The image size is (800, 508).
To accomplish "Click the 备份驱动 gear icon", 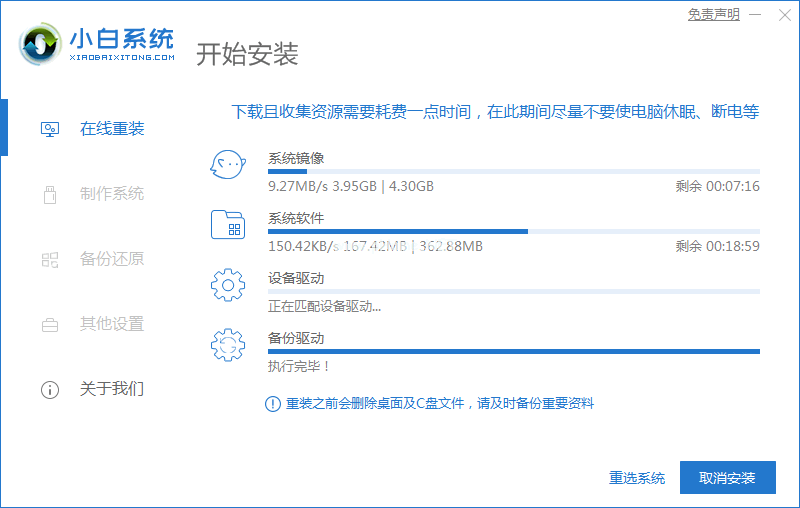I will pos(228,345).
